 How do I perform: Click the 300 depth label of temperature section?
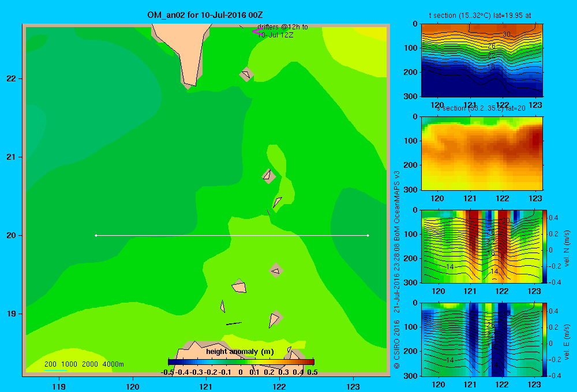point(411,96)
